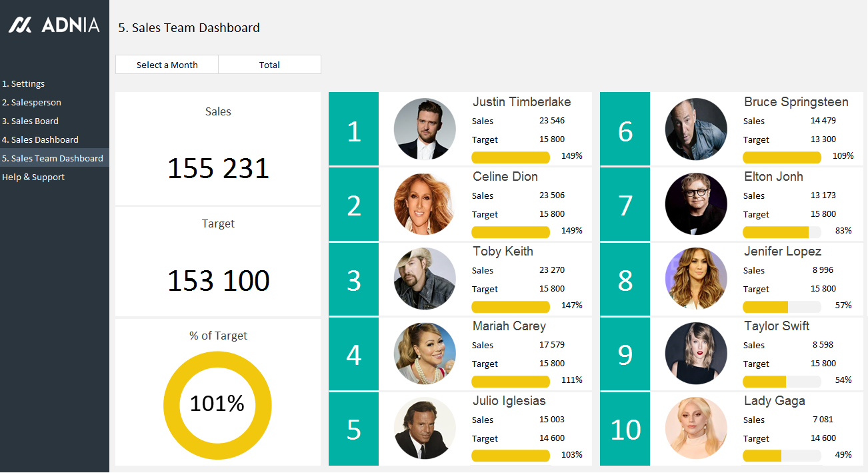The height and width of the screenshot is (473, 868).
Task: Click Bruce Springsteen's 109% progress bar
Action: (x=781, y=157)
